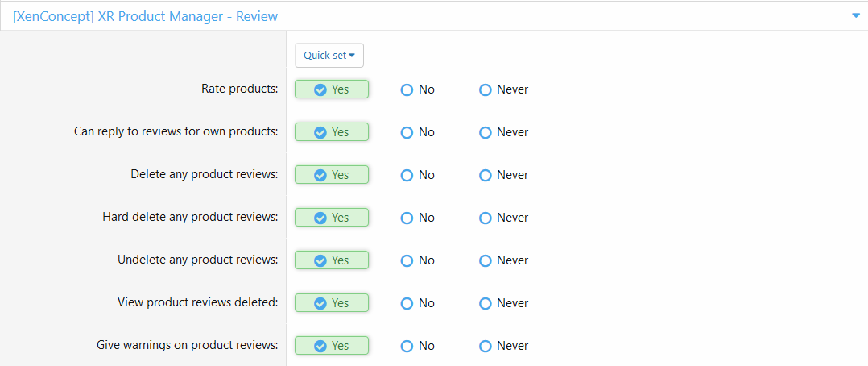Collapse the XR Product Manager Review section arrow
This screenshot has height=366, width=868.
tap(856, 17)
